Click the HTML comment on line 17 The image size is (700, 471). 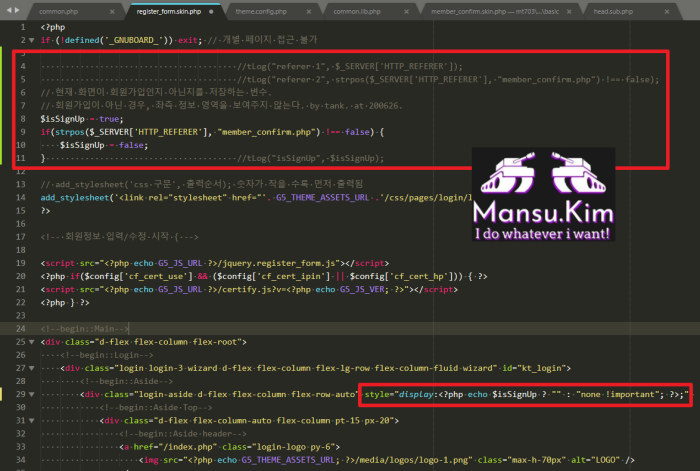click(x=119, y=237)
